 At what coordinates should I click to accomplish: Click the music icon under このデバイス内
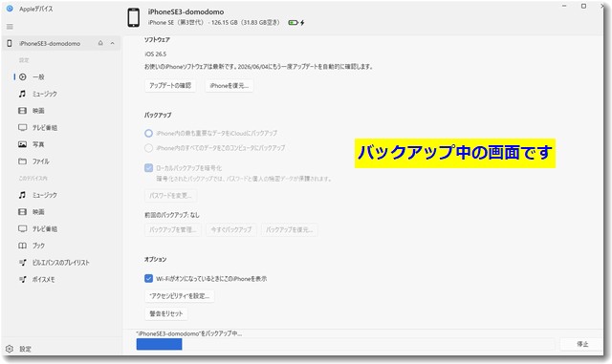tap(23, 195)
